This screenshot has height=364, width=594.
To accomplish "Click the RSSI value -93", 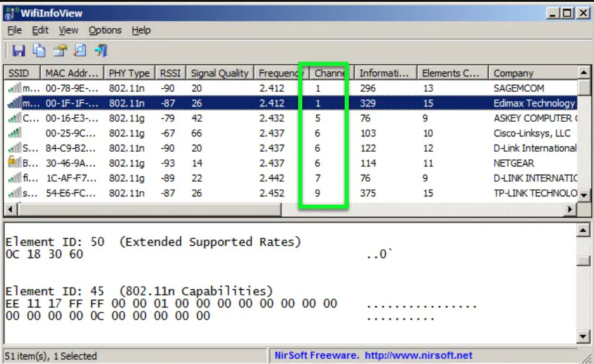I will (168, 163).
